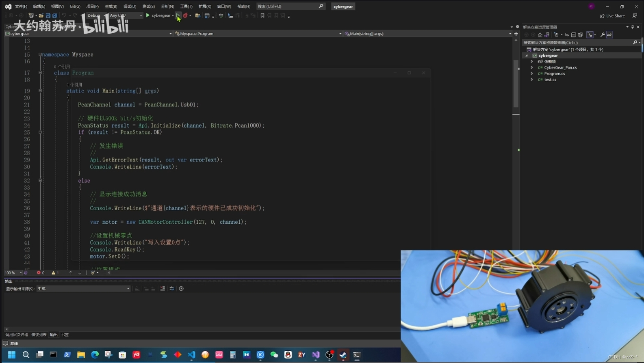Toggle file nesting view button

click(590, 35)
